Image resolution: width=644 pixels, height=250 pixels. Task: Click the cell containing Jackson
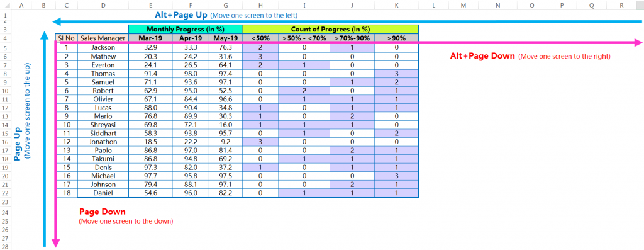pos(103,47)
